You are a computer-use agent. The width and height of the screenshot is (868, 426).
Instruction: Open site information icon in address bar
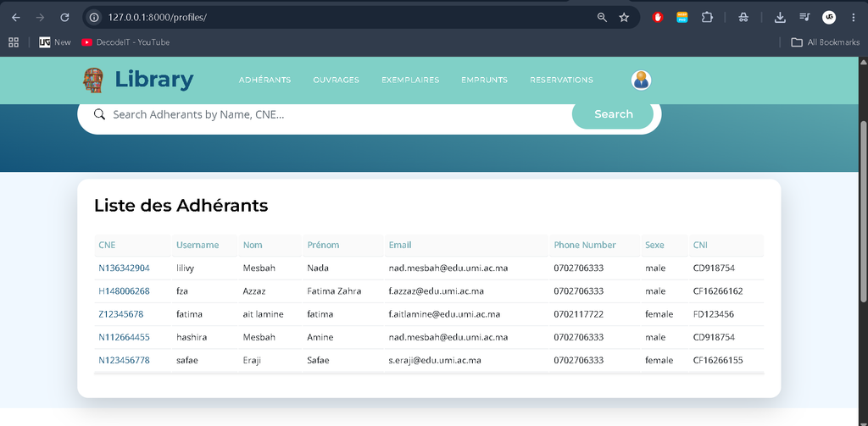[x=95, y=18]
